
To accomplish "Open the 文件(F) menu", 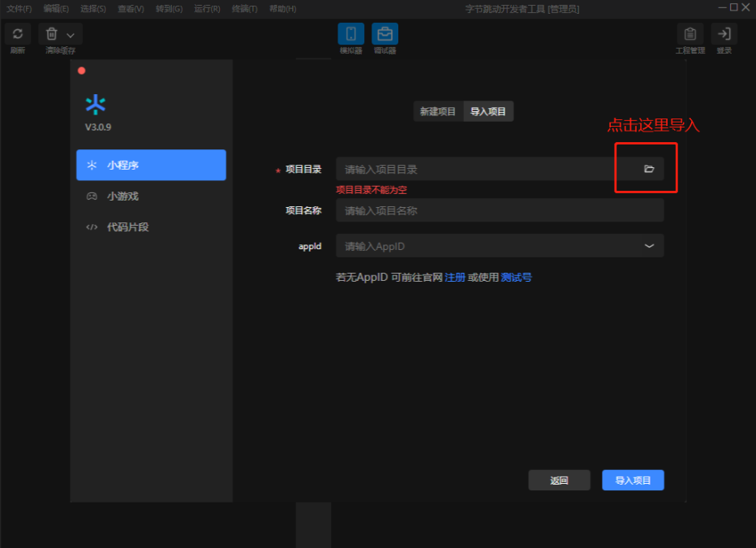I will (x=19, y=9).
